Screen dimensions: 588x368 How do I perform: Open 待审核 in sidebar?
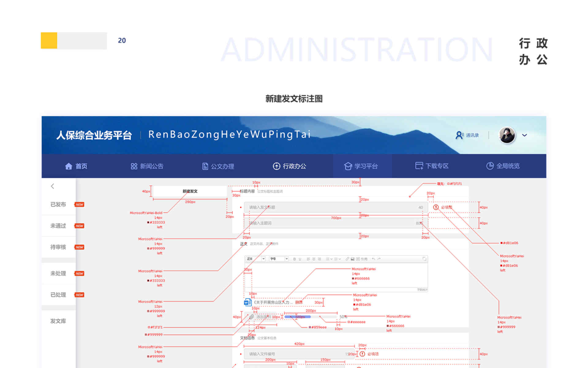coord(58,247)
